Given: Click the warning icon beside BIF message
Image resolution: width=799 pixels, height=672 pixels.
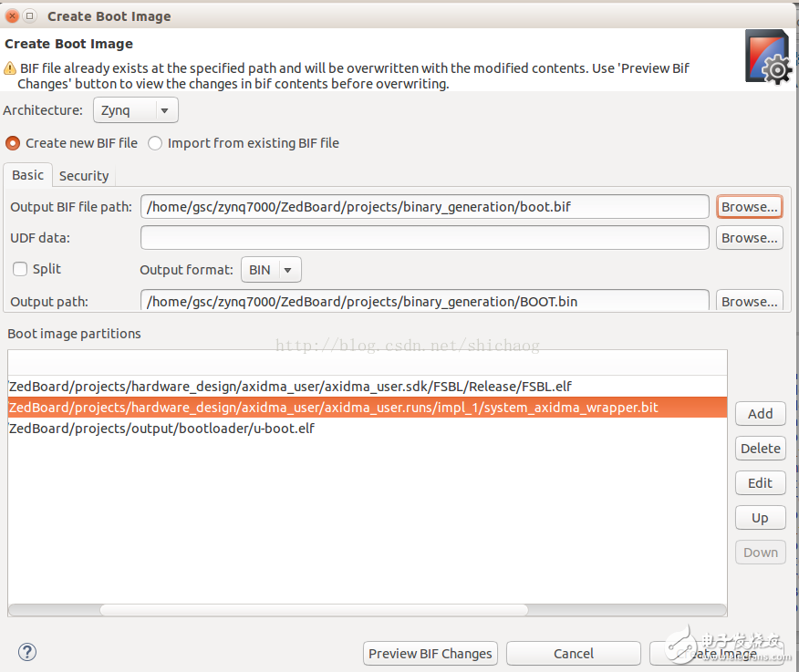Looking at the screenshot, I should tap(10, 67).
